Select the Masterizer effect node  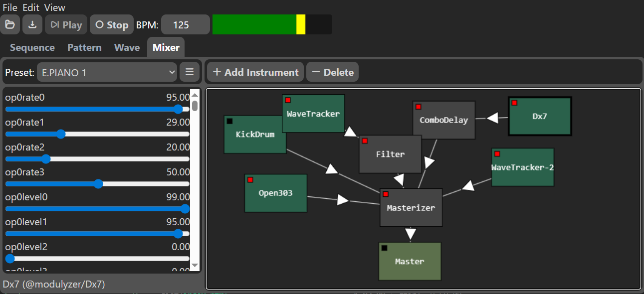[411, 208]
